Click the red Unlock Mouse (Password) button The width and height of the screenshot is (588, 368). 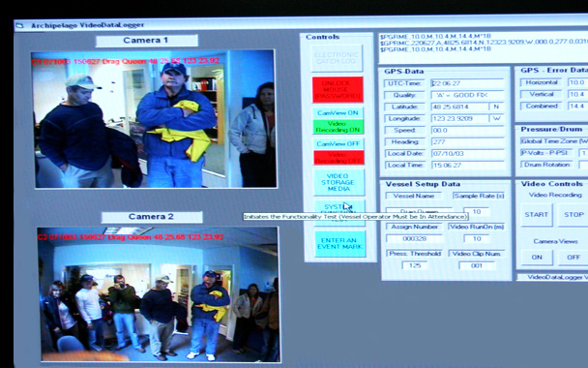tap(338, 89)
